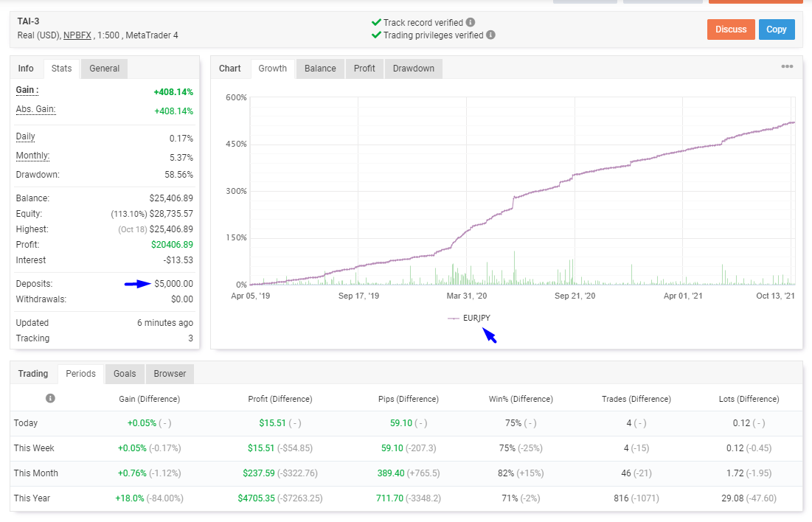Switch to the Stats tab
Image resolution: width=812 pixels, height=522 pixels.
click(x=62, y=69)
